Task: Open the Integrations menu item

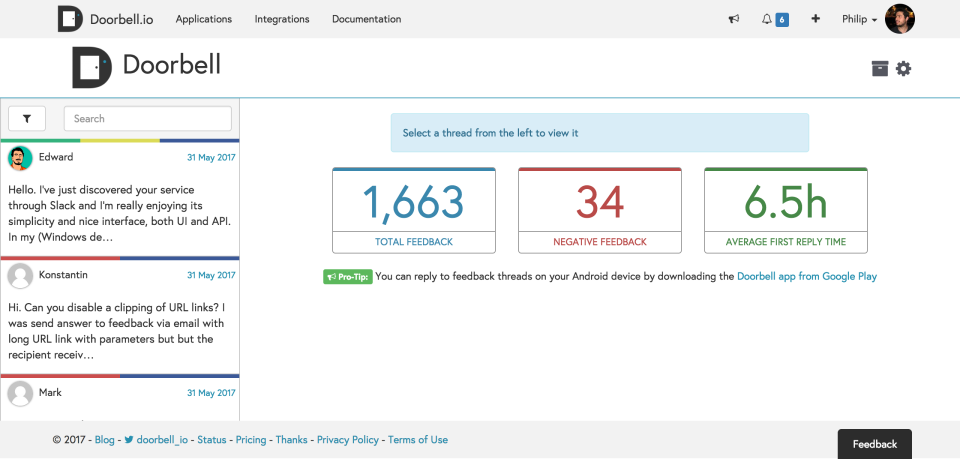Action: [x=282, y=19]
